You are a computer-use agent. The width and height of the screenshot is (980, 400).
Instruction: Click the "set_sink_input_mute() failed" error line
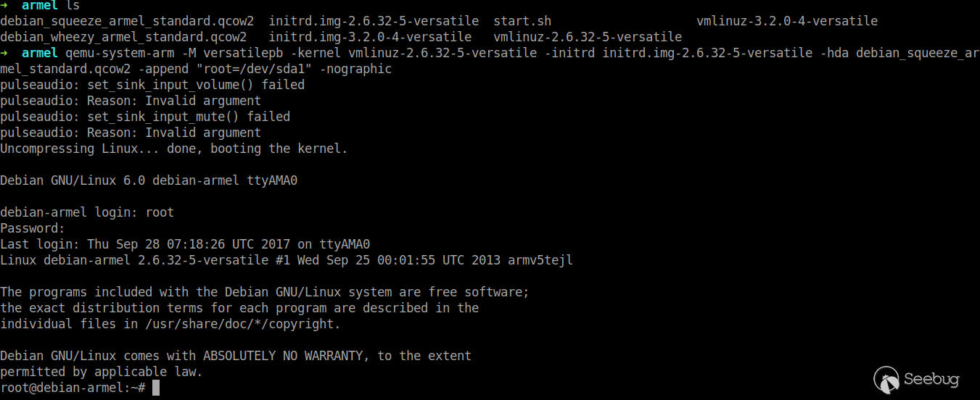(x=145, y=117)
